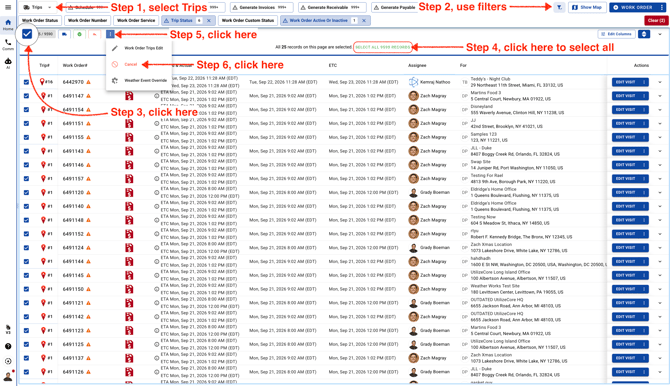Sort by the Work Order# column header
The width and height of the screenshot is (670, 386).
(75, 65)
